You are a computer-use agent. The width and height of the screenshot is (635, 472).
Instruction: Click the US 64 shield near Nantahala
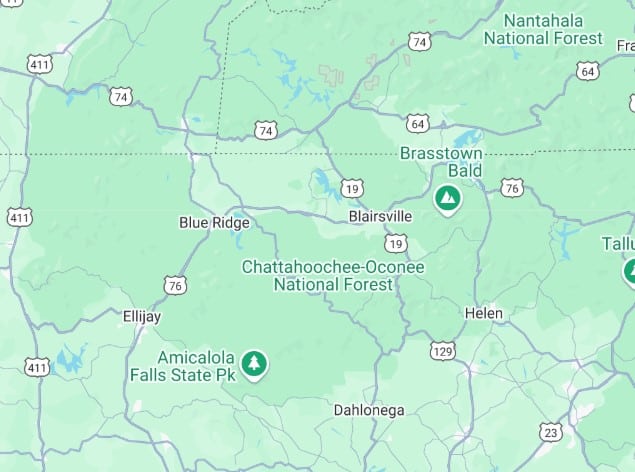pos(588,72)
